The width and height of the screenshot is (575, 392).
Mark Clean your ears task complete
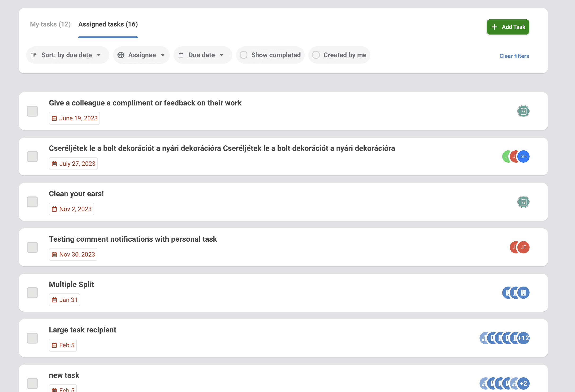(32, 202)
